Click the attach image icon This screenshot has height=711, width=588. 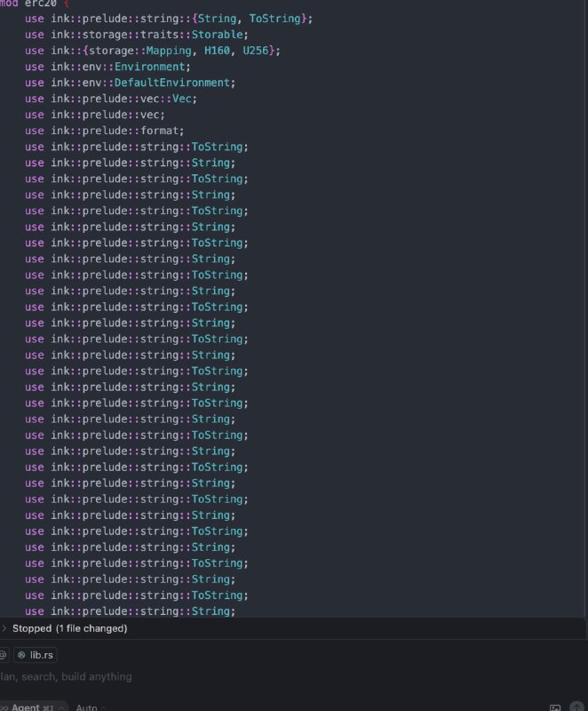555,707
